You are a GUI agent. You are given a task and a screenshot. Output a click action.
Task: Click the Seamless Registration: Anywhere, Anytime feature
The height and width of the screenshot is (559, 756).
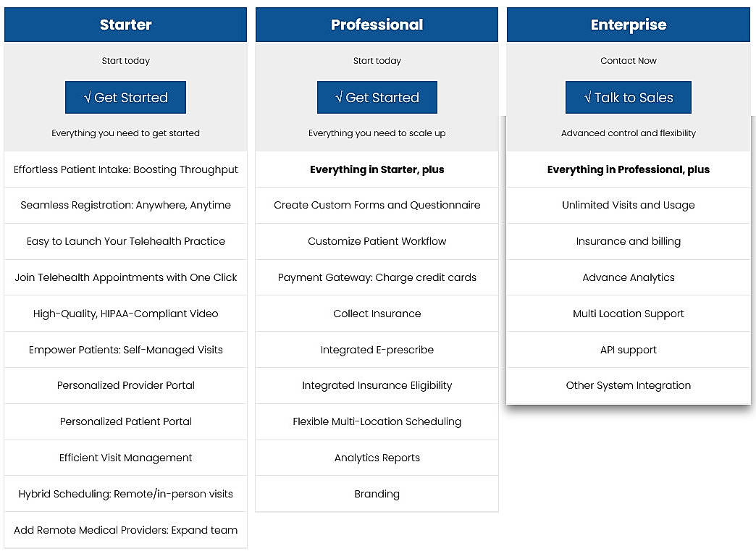(x=125, y=205)
